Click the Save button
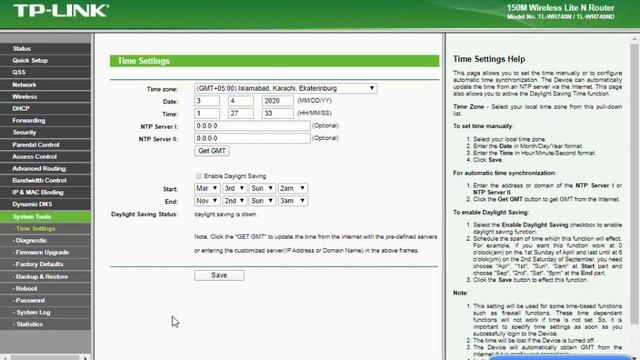This screenshot has width=640, height=360. tap(219, 275)
